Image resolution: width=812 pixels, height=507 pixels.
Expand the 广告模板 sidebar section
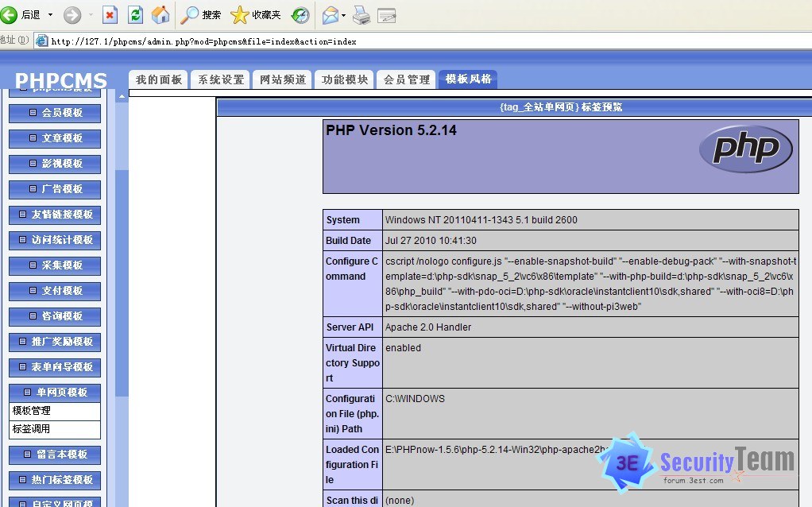[55, 189]
